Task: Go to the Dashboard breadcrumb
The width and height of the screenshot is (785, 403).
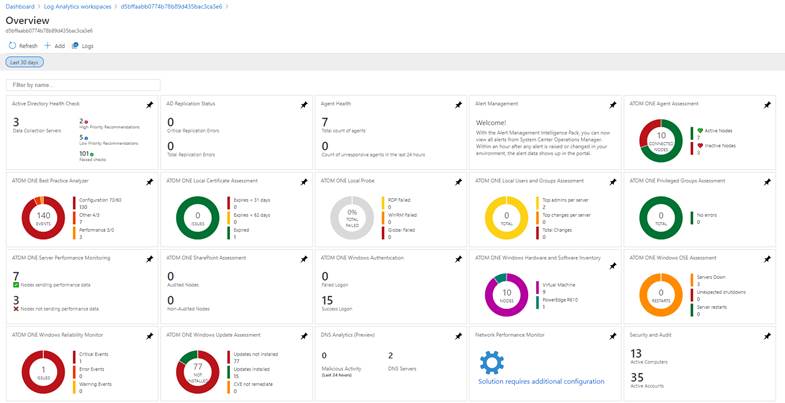Action: coord(20,7)
